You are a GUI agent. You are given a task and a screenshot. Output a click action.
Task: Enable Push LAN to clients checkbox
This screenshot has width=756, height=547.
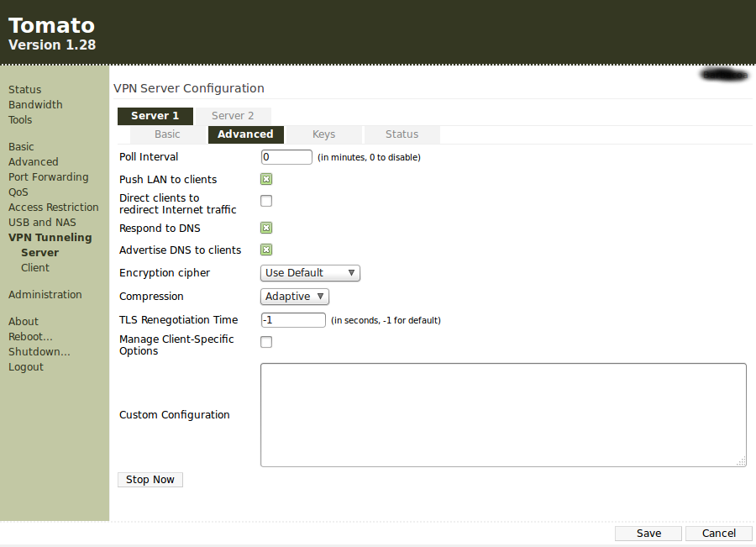click(x=266, y=180)
